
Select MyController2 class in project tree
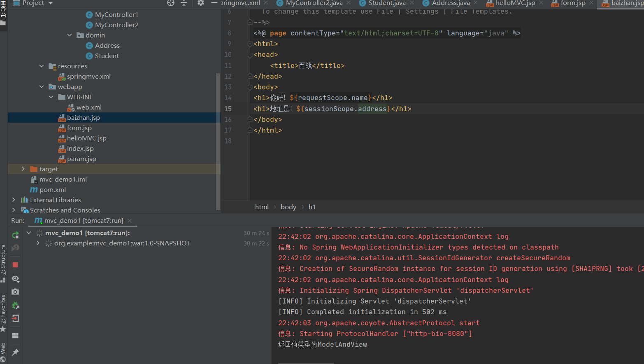[116, 25]
